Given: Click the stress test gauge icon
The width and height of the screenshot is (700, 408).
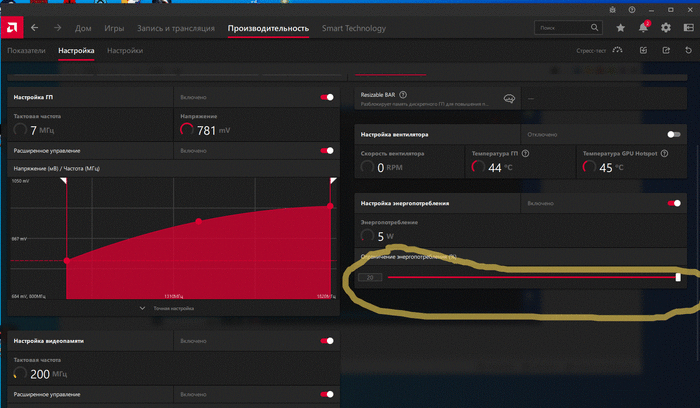Looking at the screenshot, I should [617, 50].
